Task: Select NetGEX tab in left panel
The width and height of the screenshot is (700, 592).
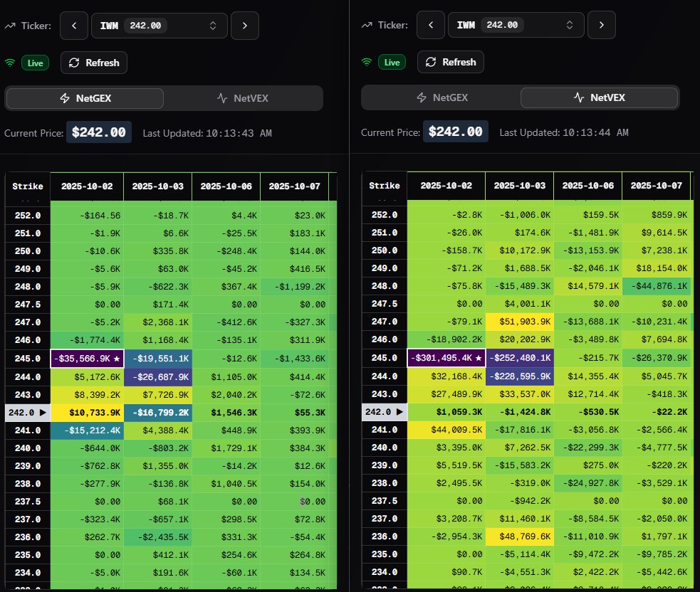Action: coord(85,98)
